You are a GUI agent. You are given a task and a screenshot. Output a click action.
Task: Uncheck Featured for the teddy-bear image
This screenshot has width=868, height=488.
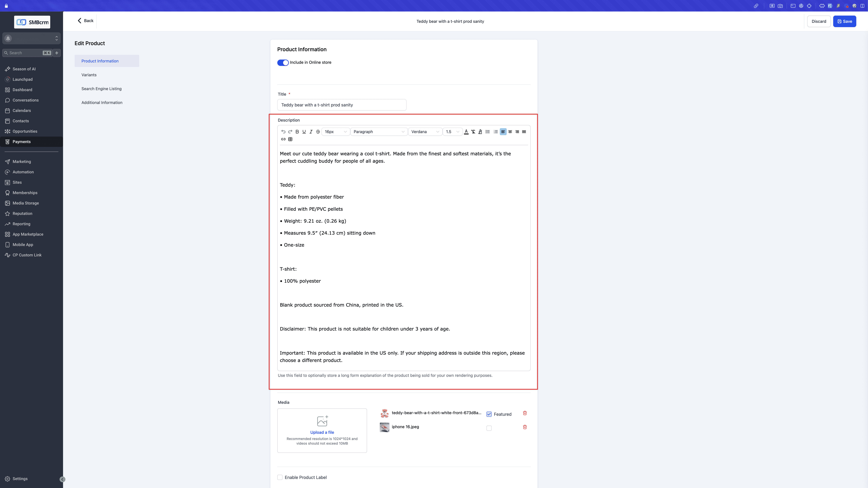[x=489, y=414]
